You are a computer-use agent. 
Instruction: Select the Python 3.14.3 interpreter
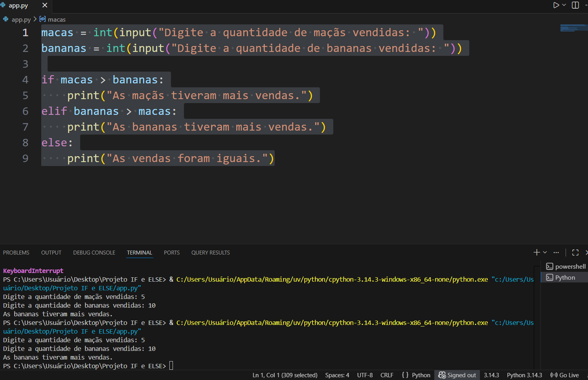524,375
